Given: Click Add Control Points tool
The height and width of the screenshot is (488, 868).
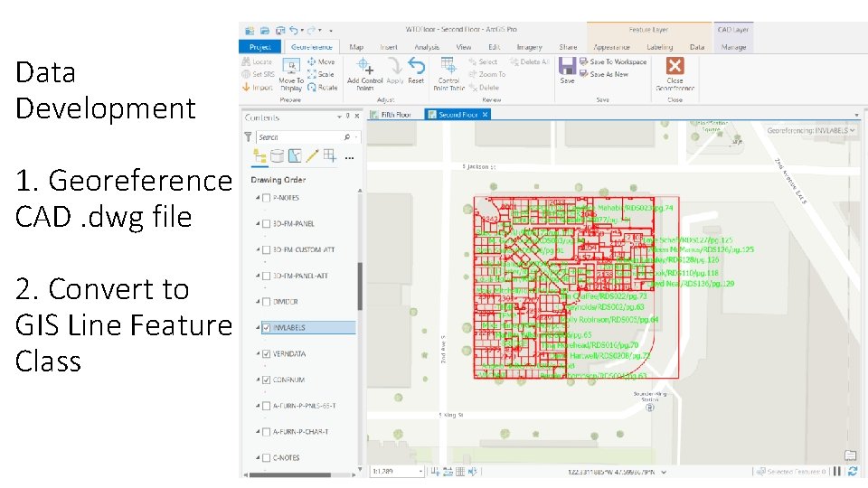Looking at the screenshot, I should 364,74.
